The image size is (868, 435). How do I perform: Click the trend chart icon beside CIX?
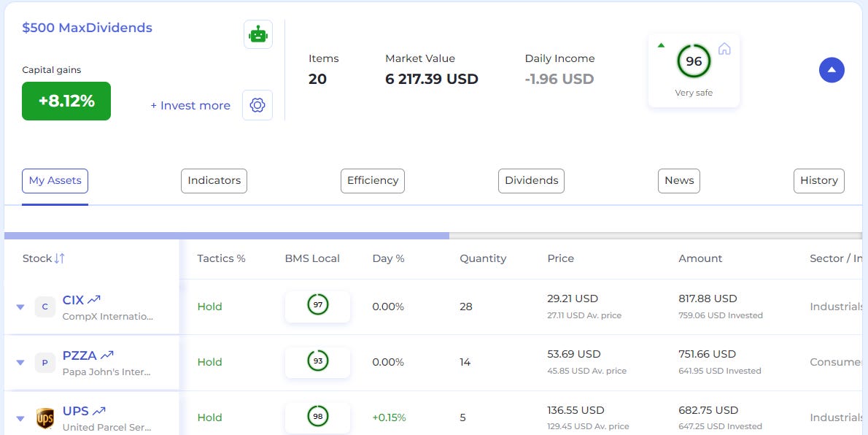pyautogui.click(x=93, y=300)
